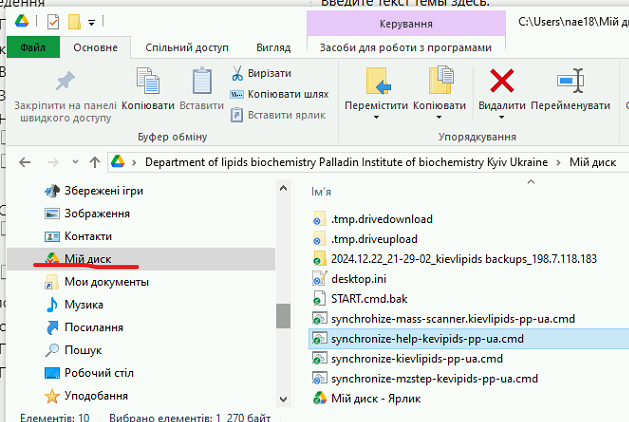This screenshot has height=422, width=629.
Task: Open the Файл tab
Action: 33,47
